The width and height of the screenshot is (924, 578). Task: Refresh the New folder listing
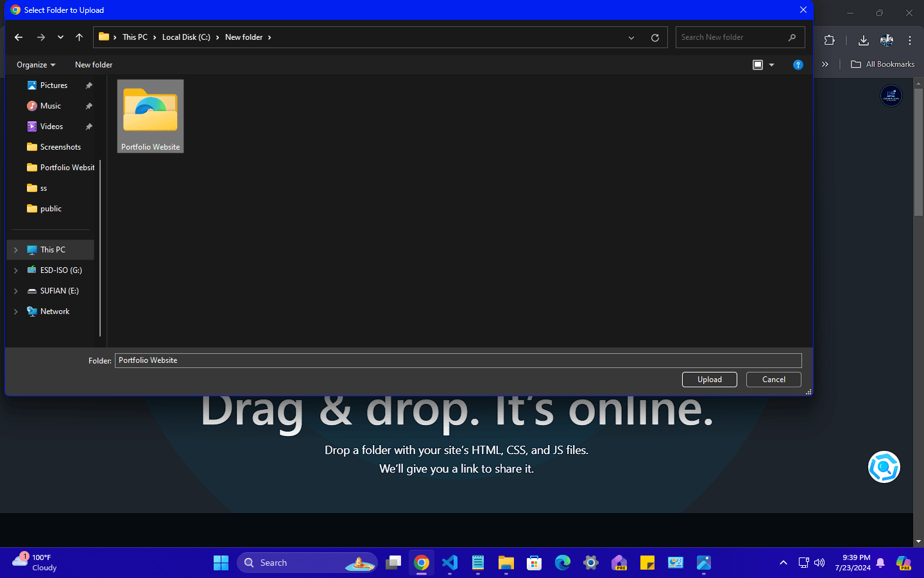point(655,37)
